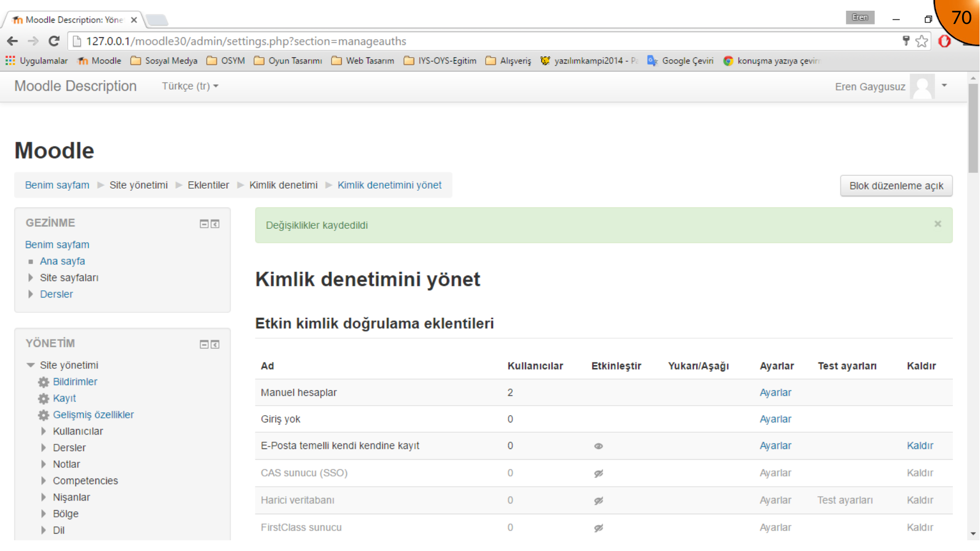Expand Dersler in Gezinme block

[x=31, y=294]
